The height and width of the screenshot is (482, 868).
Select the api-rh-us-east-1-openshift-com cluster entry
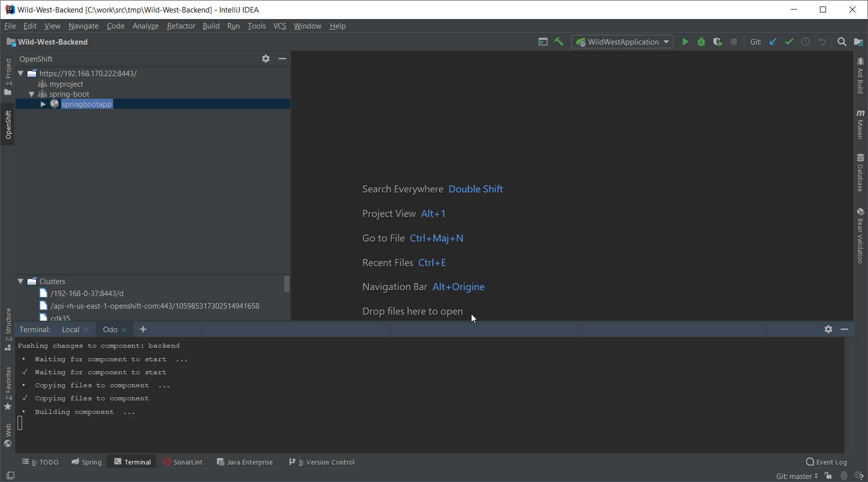(155, 306)
